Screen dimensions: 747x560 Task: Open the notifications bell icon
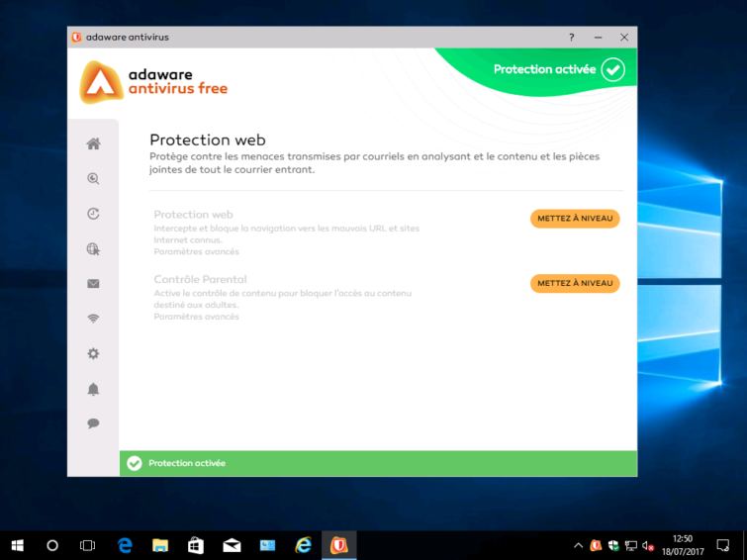point(93,389)
